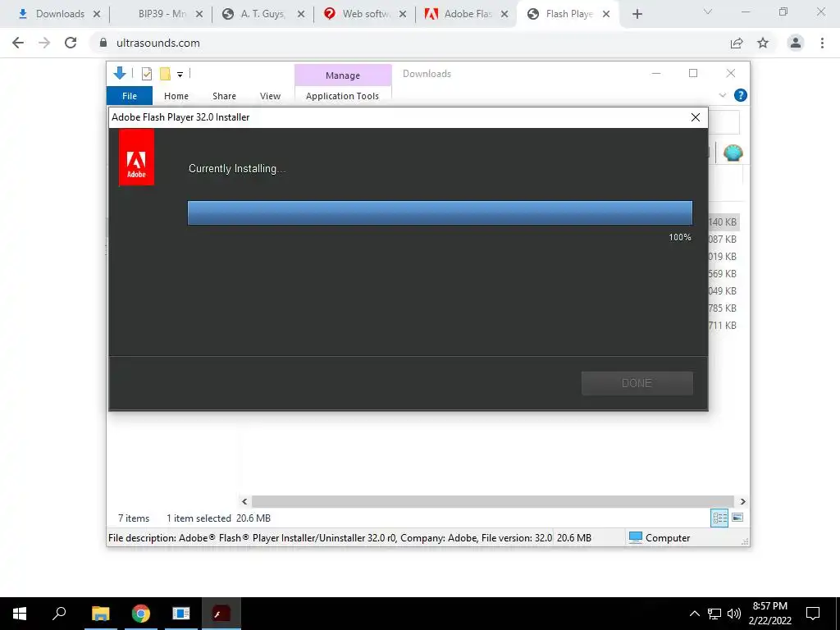Click the horizontal scrollbar track in Explorer
840x630 pixels.
[x=492, y=501]
